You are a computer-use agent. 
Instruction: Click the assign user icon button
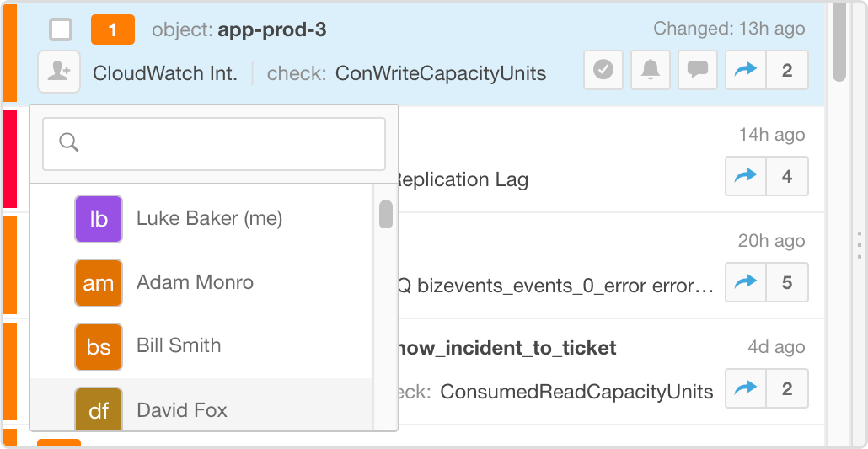click(59, 72)
